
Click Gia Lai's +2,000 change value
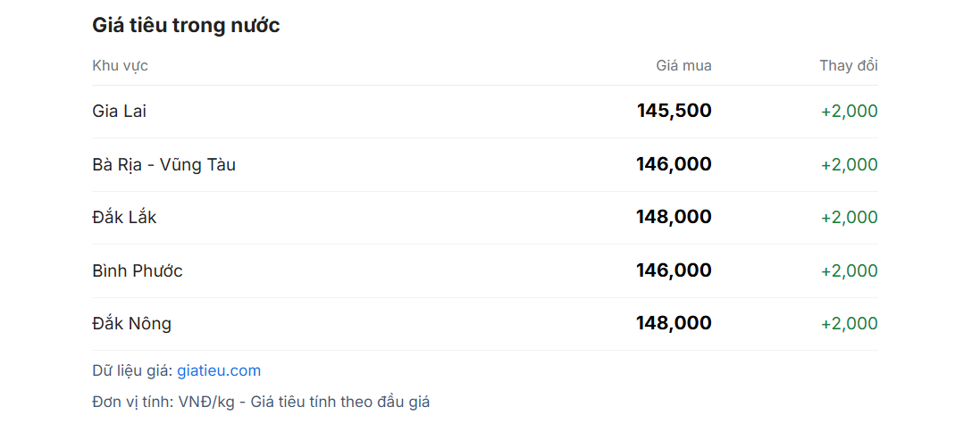pyautogui.click(x=850, y=112)
